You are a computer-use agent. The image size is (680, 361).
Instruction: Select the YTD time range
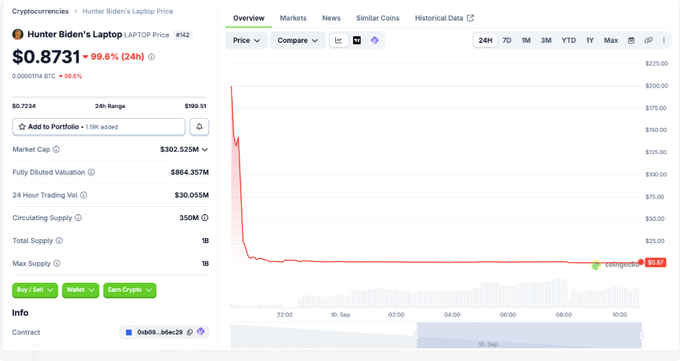pos(569,40)
